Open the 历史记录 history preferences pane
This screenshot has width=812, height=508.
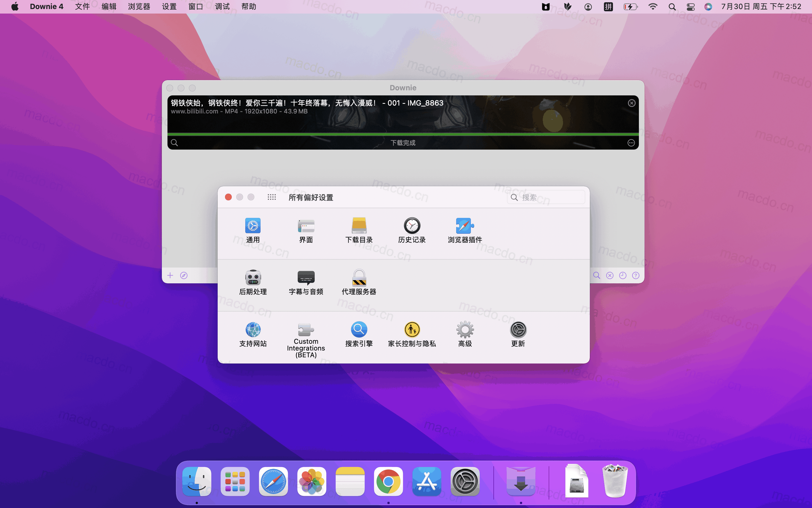click(412, 231)
